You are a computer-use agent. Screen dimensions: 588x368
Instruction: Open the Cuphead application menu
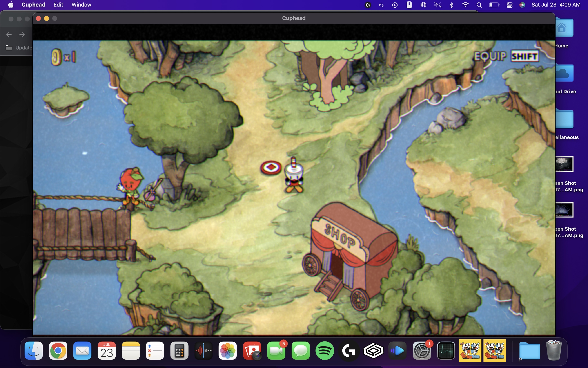pyautogui.click(x=33, y=5)
